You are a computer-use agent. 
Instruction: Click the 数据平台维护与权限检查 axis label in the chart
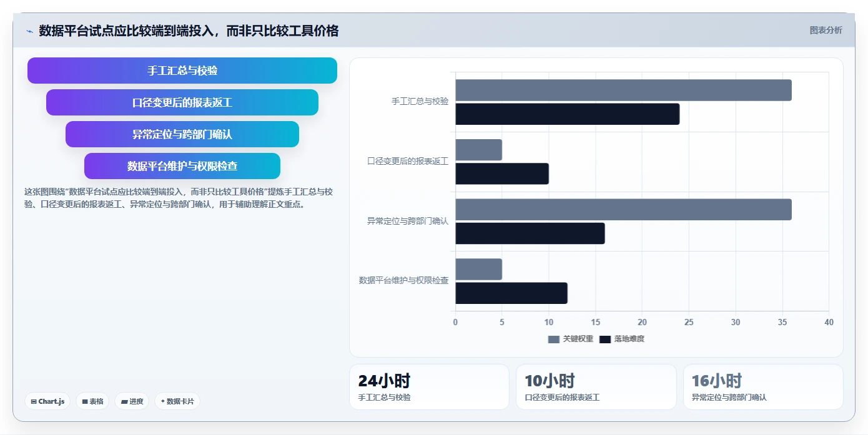pos(403,280)
